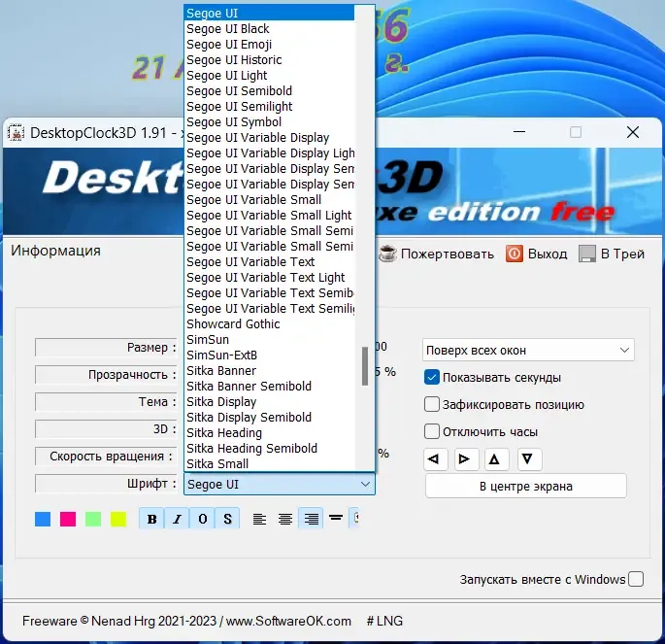Choose Segoe UI Semilight in list

tap(269, 107)
